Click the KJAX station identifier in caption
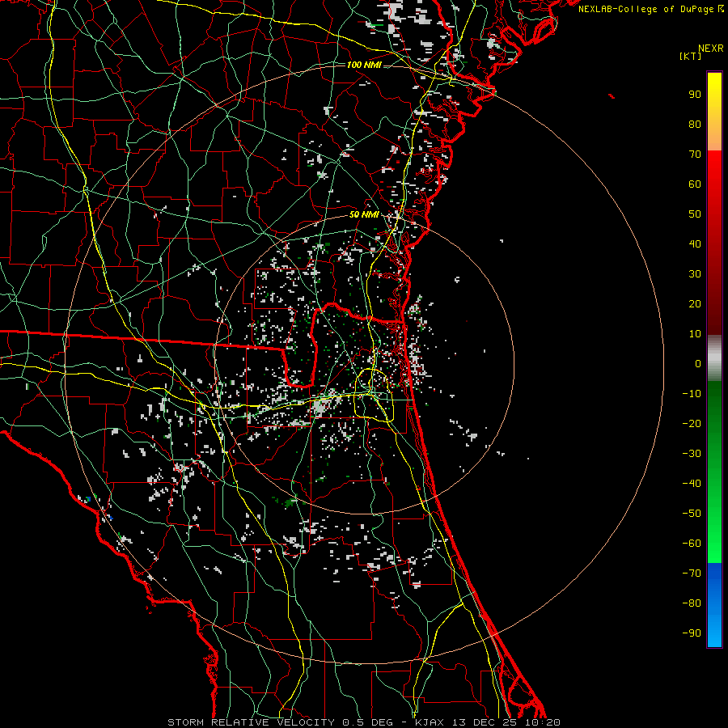 pyautogui.click(x=429, y=722)
